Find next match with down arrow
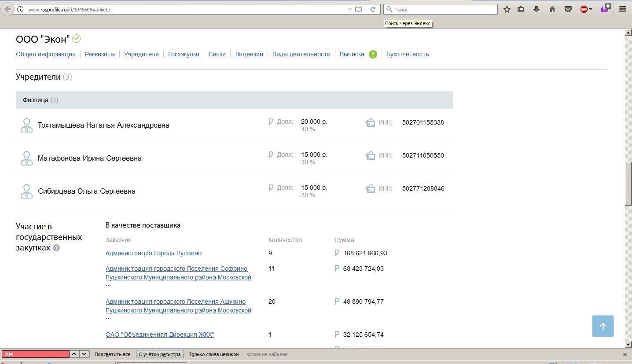632x364 pixels. [85, 354]
